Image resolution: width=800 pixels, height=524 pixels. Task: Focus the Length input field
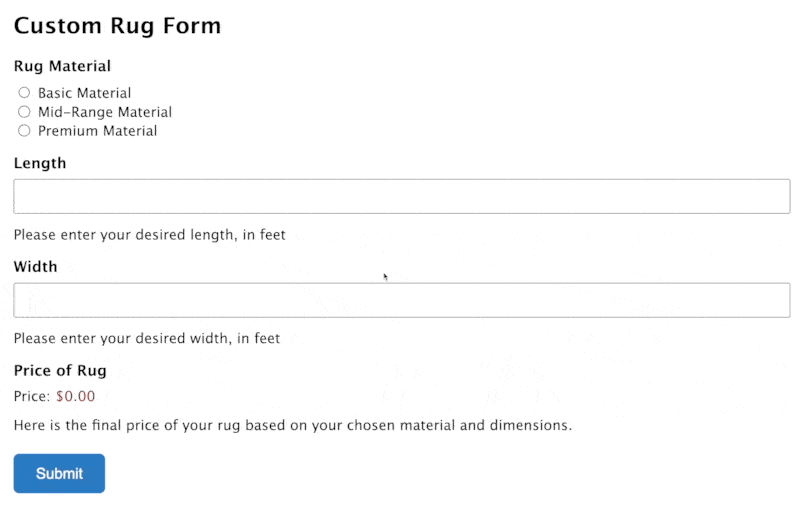(x=402, y=196)
